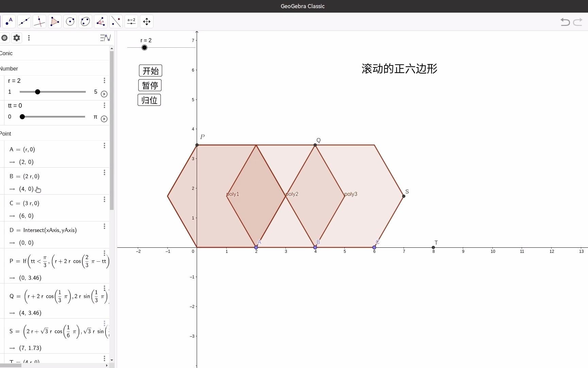Screen dimensions: 588x368
Task: Open options menu for point B
Action: click(104, 172)
